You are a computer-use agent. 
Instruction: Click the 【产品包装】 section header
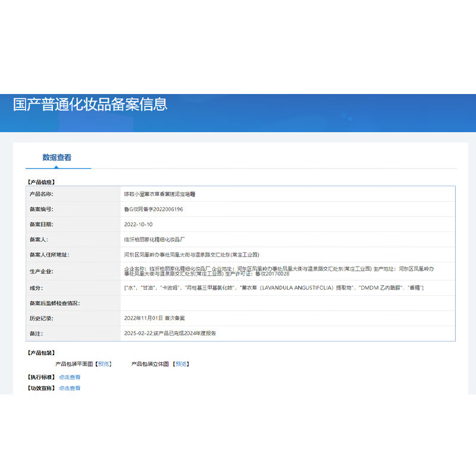[41, 353]
